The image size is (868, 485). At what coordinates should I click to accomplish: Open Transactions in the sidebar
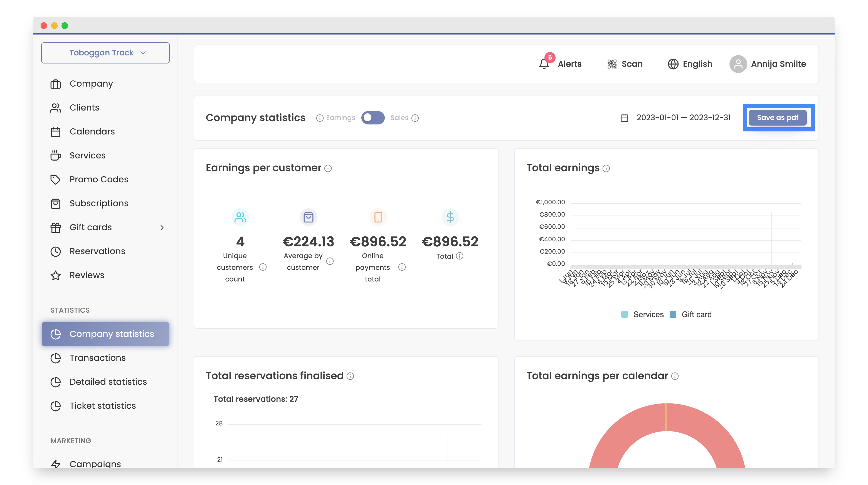click(97, 357)
